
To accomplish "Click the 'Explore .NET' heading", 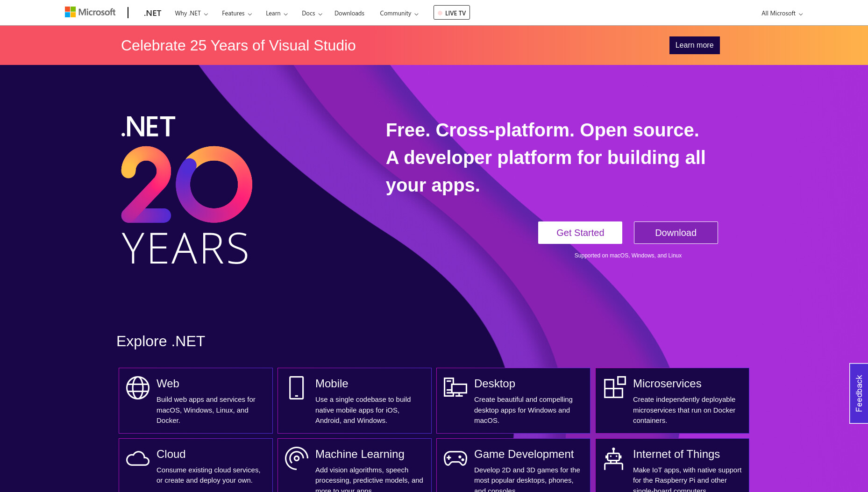I will click(x=161, y=341).
